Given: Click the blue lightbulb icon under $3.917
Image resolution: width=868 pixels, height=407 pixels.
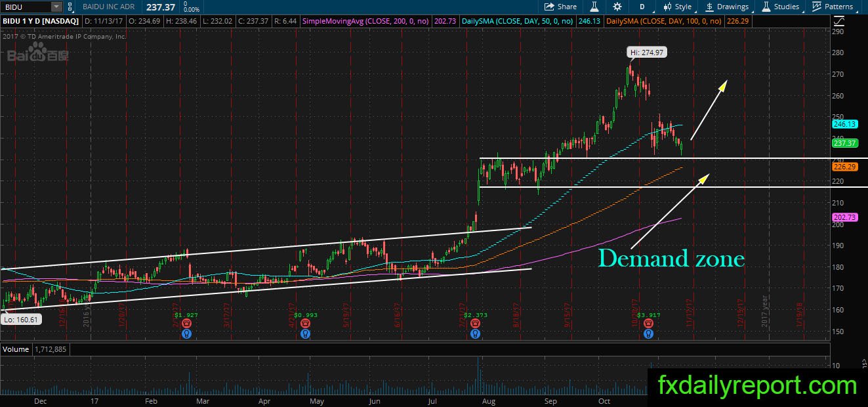Looking at the screenshot, I should [648, 333].
